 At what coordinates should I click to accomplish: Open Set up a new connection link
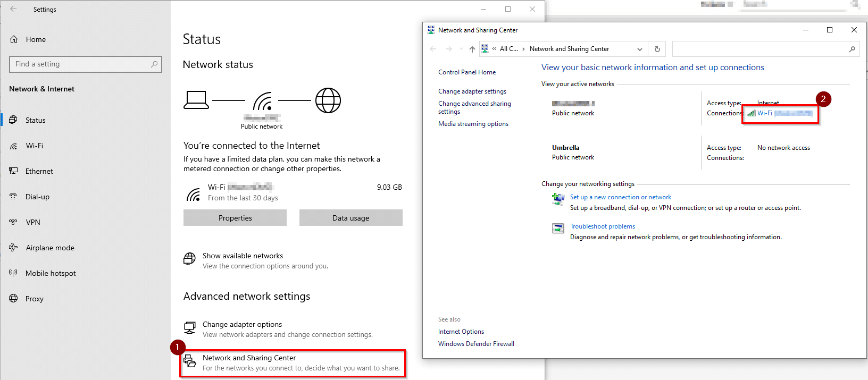(621, 197)
